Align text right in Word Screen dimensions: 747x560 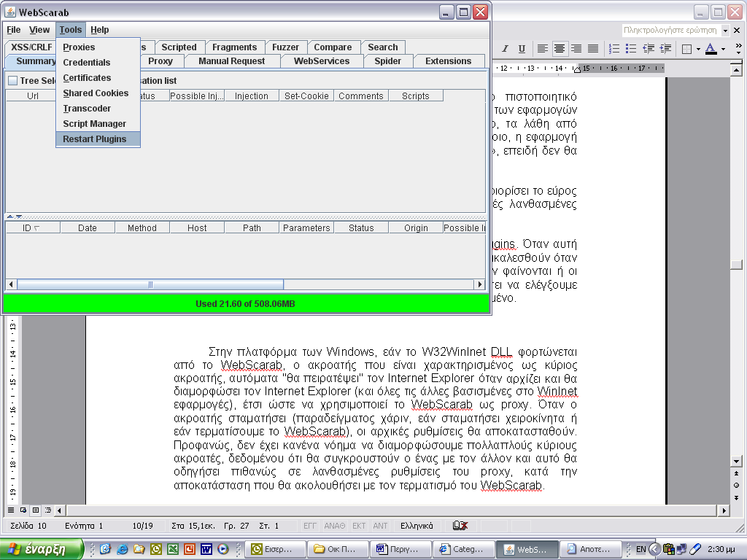pyautogui.click(x=576, y=49)
